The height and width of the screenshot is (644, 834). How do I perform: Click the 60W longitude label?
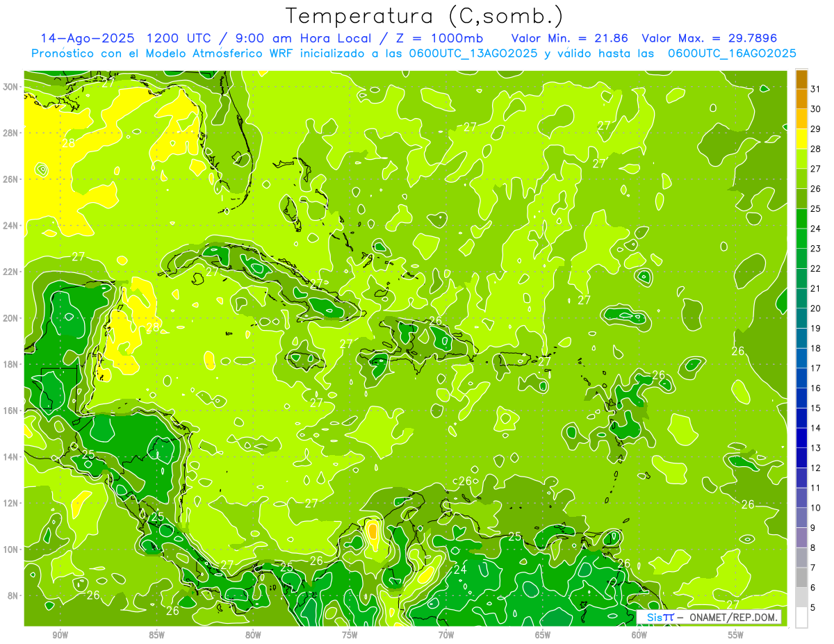click(639, 635)
